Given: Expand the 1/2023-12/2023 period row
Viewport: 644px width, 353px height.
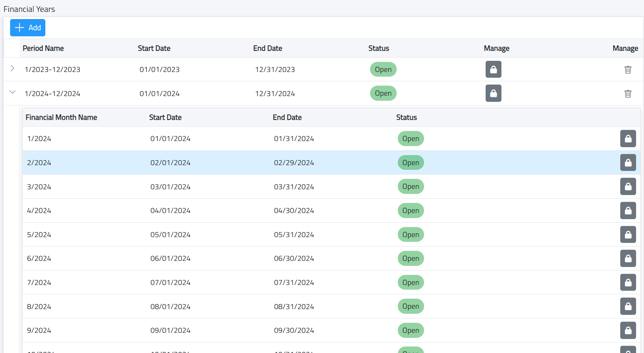Looking at the screenshot, I should pos(12,68).
